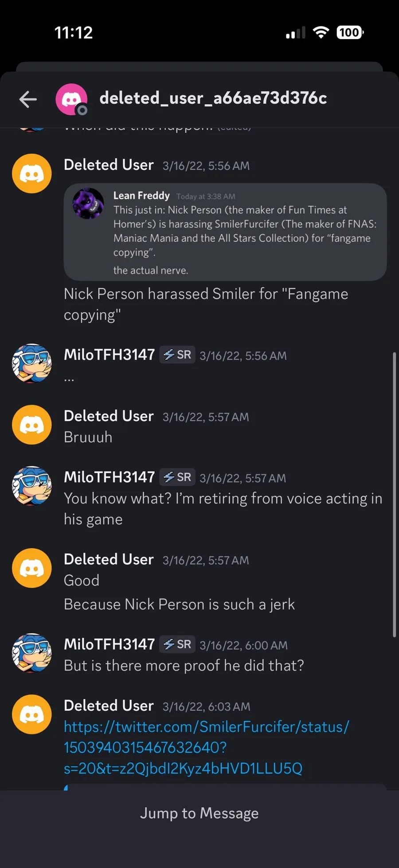Tap MiloTFH3147 avatar on 6:00 AM message
This screenshot has width=399, height=868.
(32, 652)
